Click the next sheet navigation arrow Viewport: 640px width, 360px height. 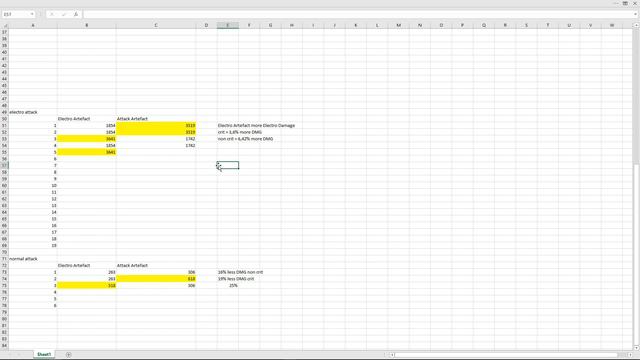pos(19,354)
